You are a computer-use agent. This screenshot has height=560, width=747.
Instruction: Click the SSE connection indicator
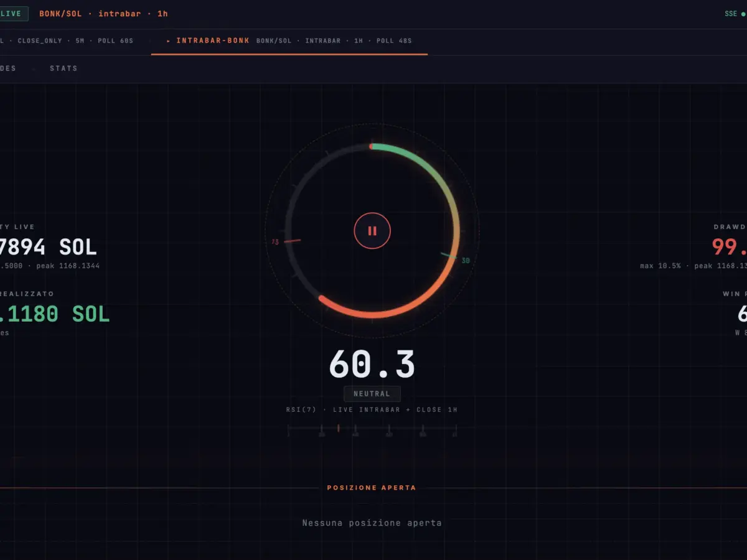coord(735,14)
